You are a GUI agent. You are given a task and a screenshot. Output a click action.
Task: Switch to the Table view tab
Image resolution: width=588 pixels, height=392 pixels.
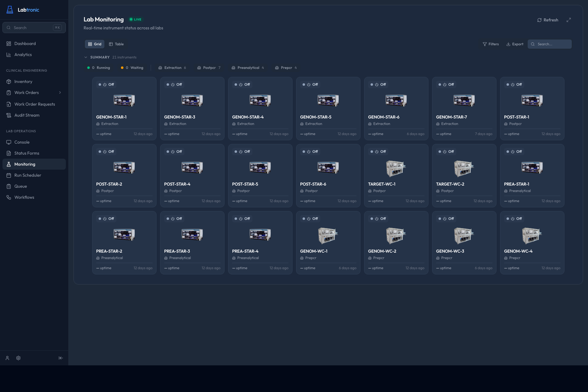coord(116,44)
